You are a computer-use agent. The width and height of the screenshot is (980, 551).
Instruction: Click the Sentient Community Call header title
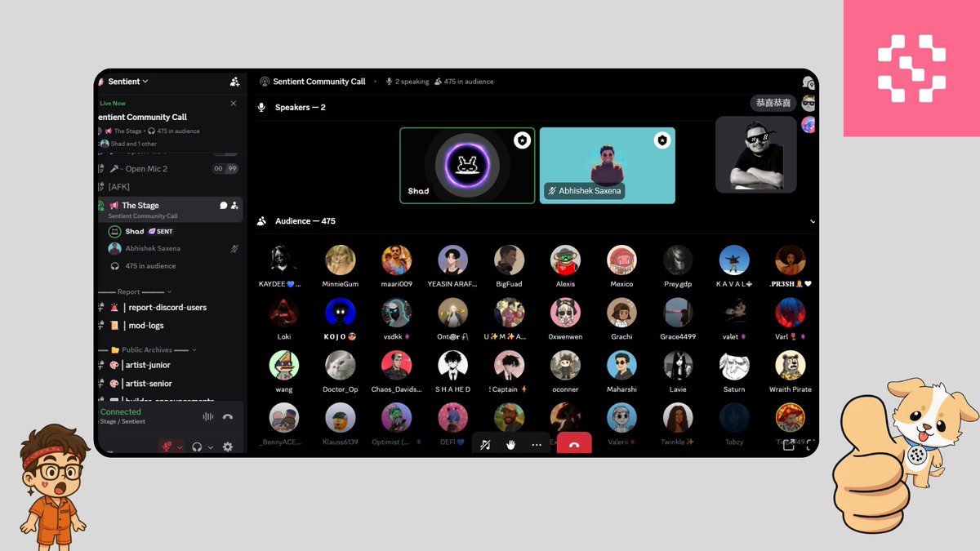[x=318, y=82]
